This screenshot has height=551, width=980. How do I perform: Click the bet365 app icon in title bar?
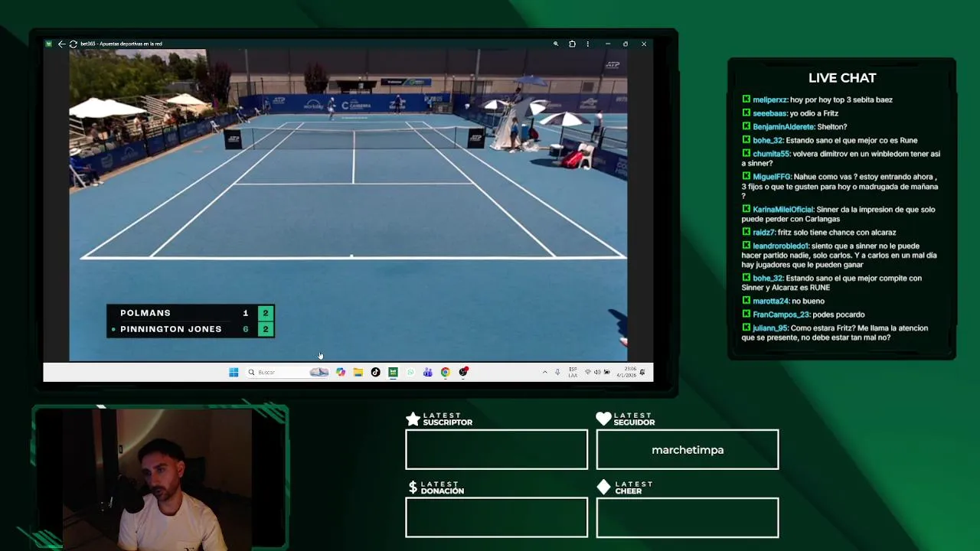click(x=49, y=44)
